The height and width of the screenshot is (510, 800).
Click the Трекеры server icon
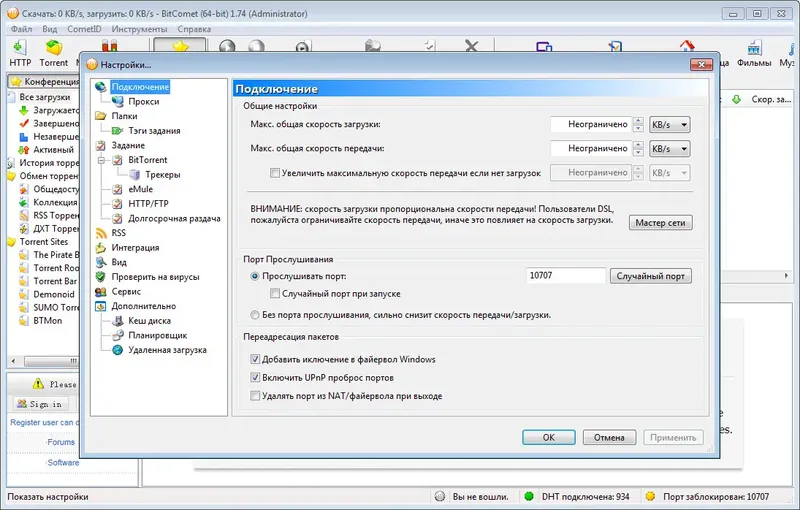[x=134, y=174]
